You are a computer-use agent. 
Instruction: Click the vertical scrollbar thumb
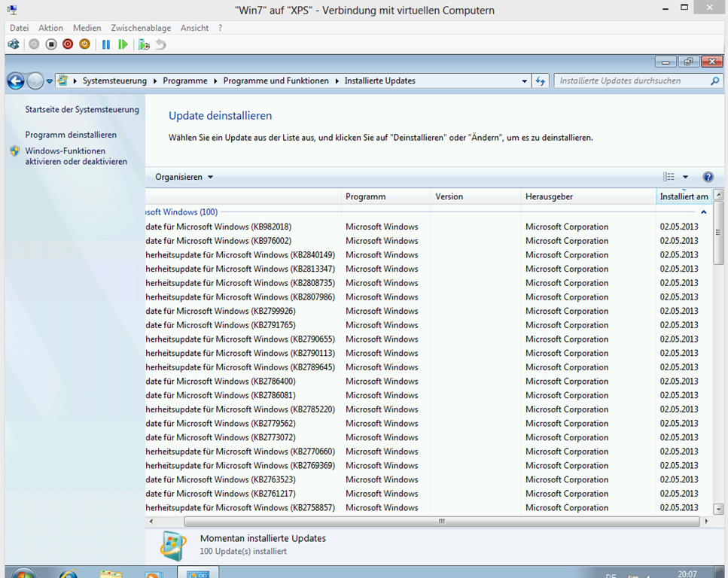coord(718,232)
